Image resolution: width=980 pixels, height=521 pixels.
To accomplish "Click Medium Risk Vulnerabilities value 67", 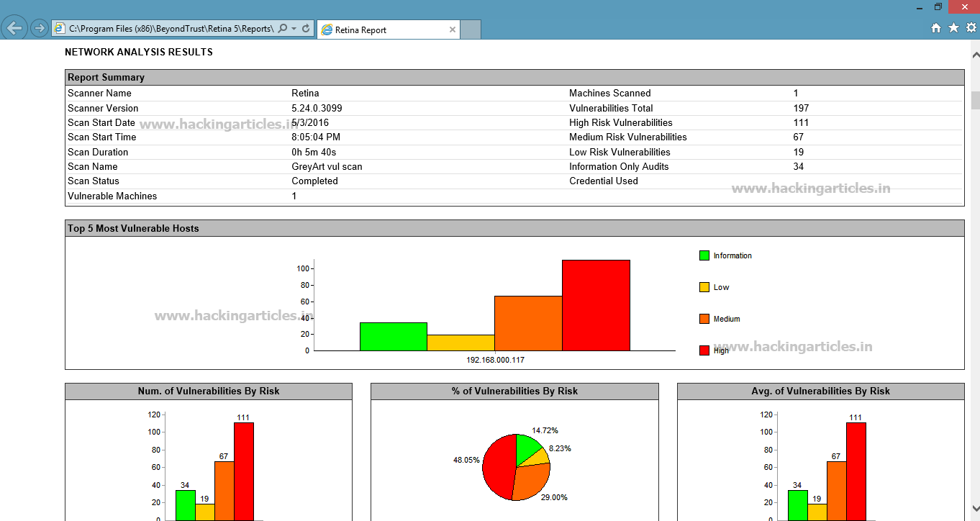I will click(799, 137).
